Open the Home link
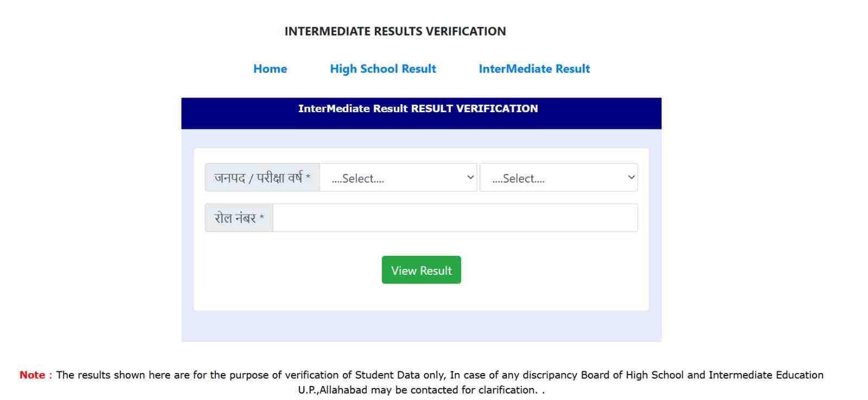Image resolution: width=868 pixels, height=400 pixels. 270,69
